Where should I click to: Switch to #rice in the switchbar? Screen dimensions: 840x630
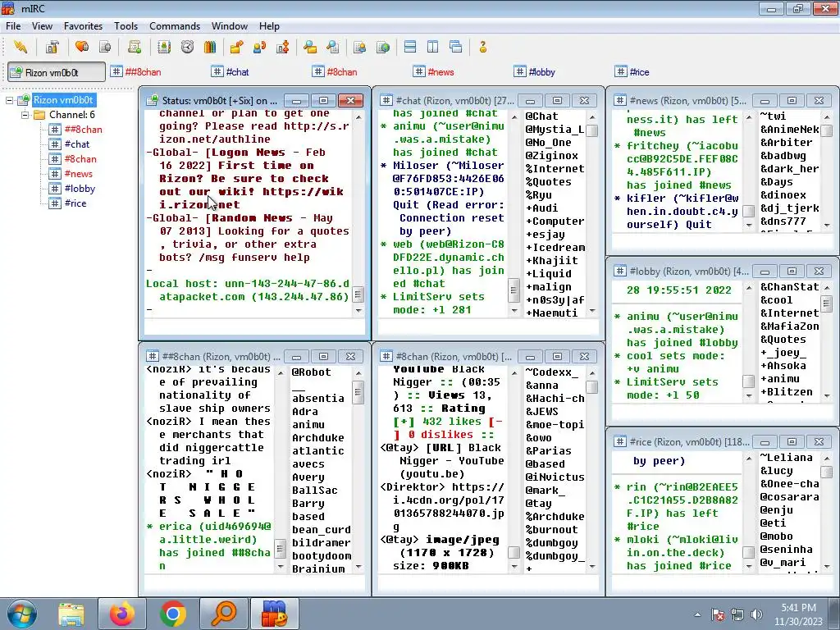632,72
